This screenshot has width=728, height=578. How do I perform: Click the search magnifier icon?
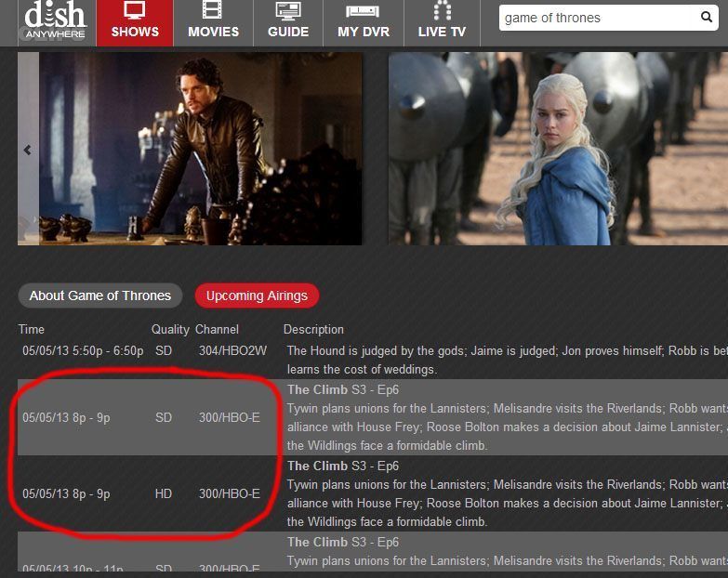707,17
